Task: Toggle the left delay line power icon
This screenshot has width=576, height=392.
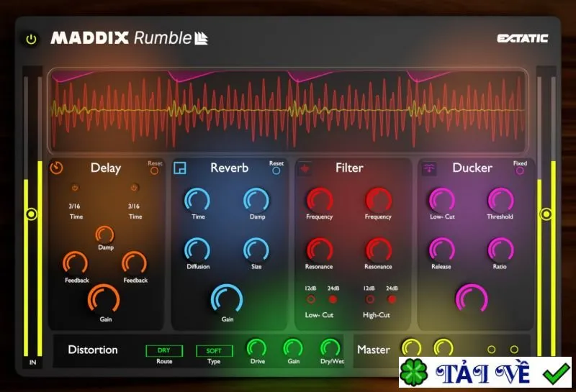Action: [75, 188]
